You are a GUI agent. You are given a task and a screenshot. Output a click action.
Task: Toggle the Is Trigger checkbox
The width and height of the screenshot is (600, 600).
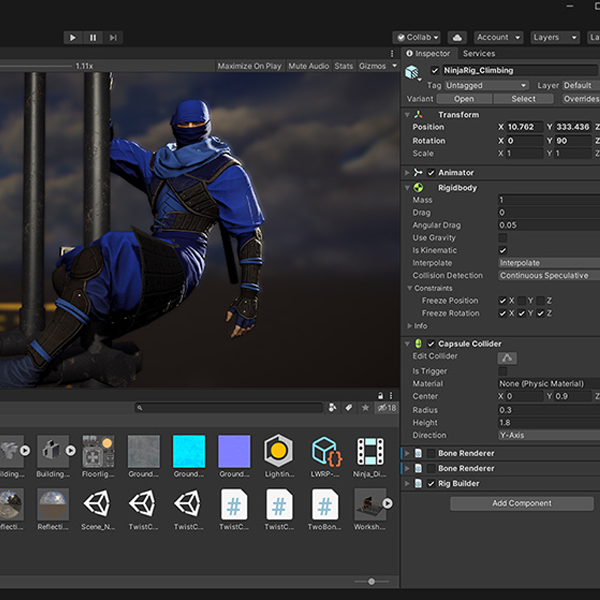pos(503,371)
